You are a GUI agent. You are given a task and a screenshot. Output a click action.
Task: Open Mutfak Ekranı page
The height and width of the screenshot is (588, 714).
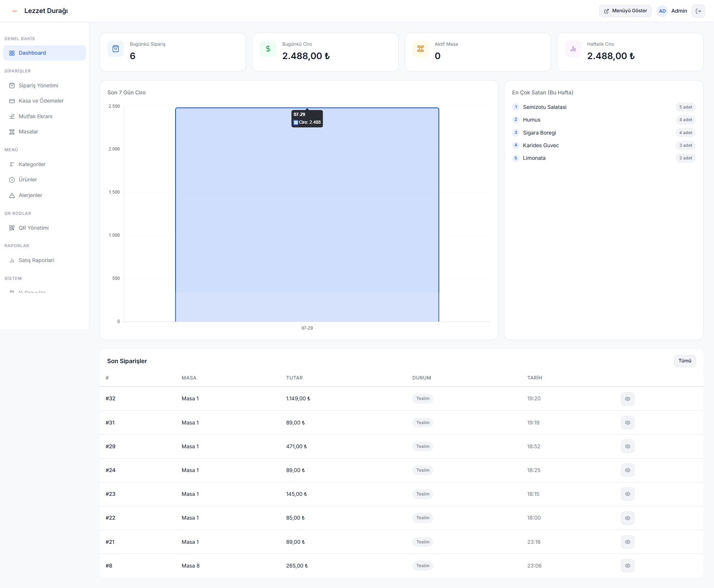pyautogui.click(x=44, y=116)
